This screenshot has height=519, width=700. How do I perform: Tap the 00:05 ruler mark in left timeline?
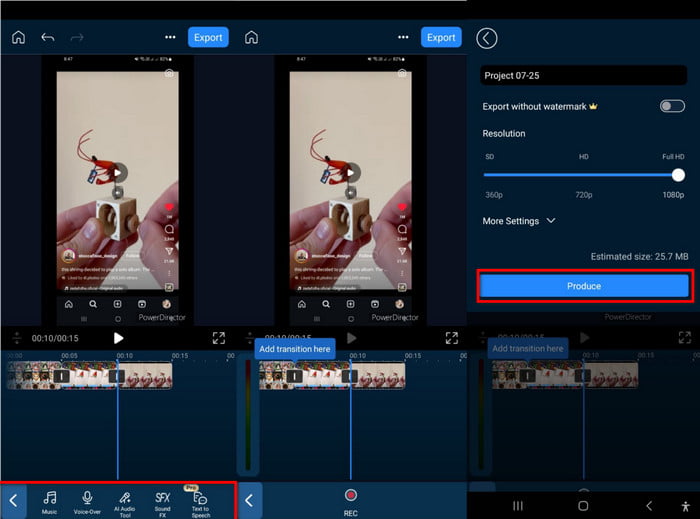click(x=69, y=356)
